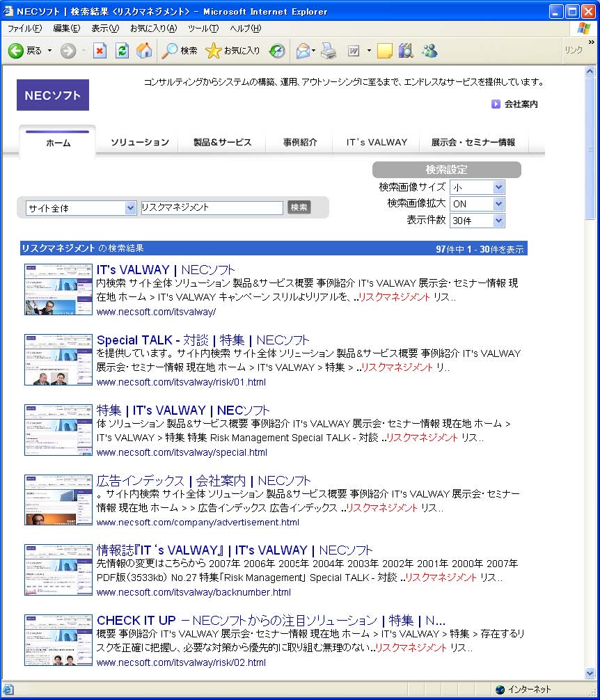Image resolution: width=600 pixels, height=700 pixels.
Task: Click thumbnail of the backnumber.html result
Action: pyautogui.click(x=58, y=570)
